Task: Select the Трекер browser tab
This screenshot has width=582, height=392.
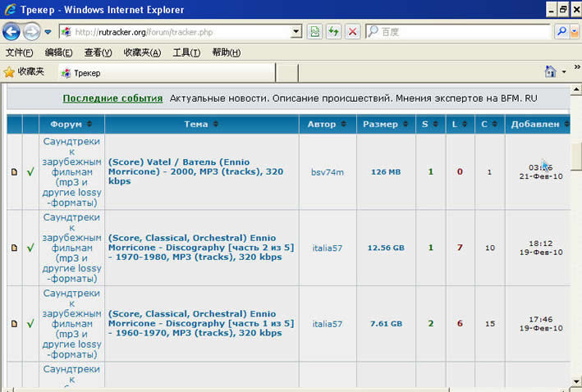Action: (x=167, y=73)
